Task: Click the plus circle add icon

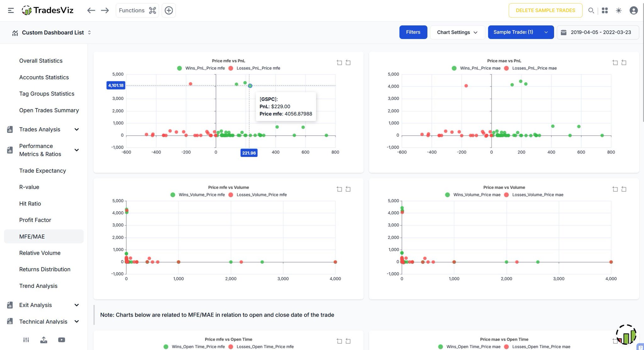Action: [169, 10]
